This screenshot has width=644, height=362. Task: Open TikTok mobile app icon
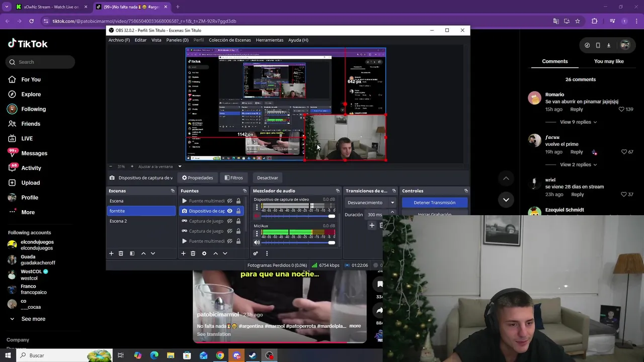click(x=598, y=45)
